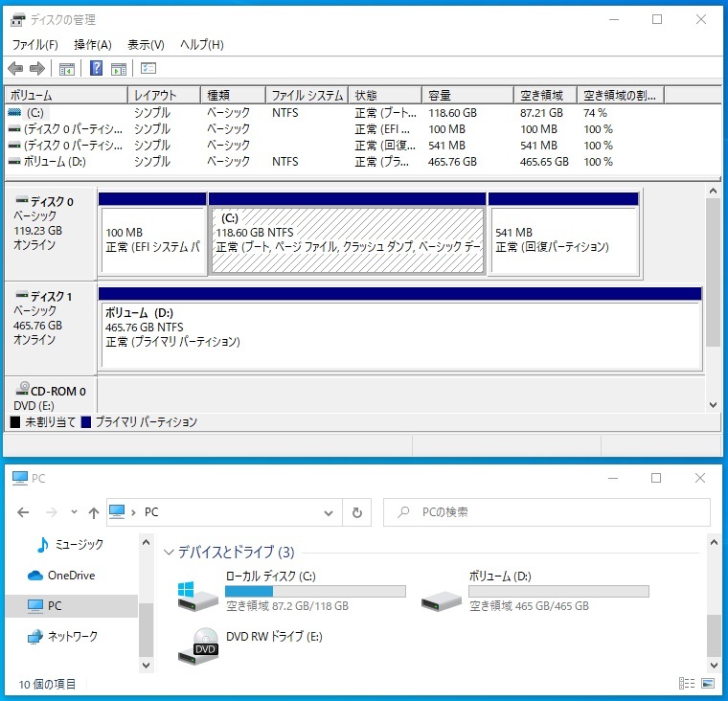Viewport: 728px width, 701px height.
Task: Click the Forward arrow in Disk Management toolbar
Action: [x=37, y=69]
